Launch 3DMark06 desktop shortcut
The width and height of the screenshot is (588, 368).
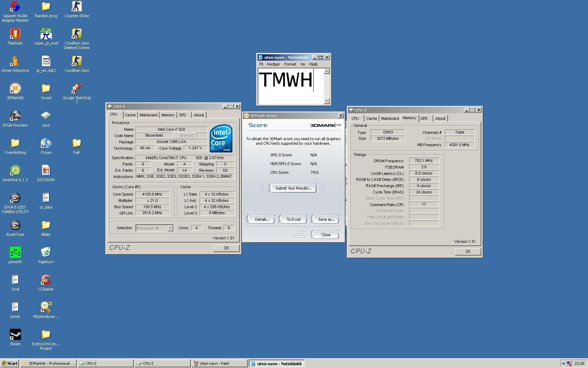tap(15, 91)
